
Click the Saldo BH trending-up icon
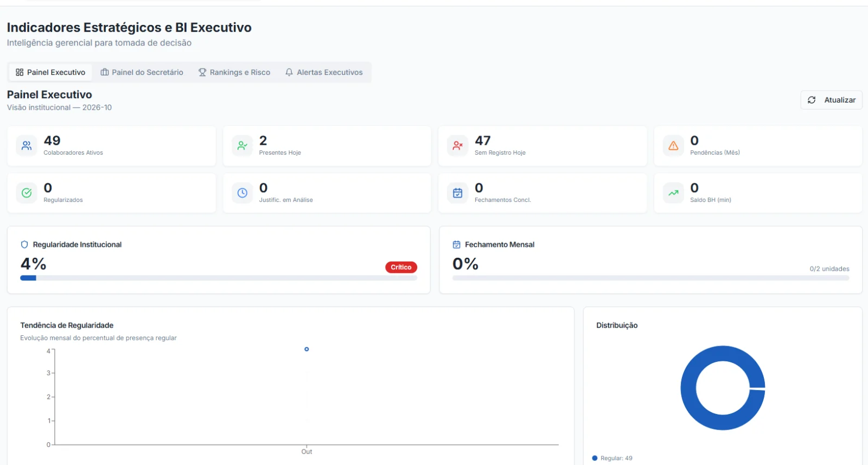pyautogui.click(x=673, y=193)
